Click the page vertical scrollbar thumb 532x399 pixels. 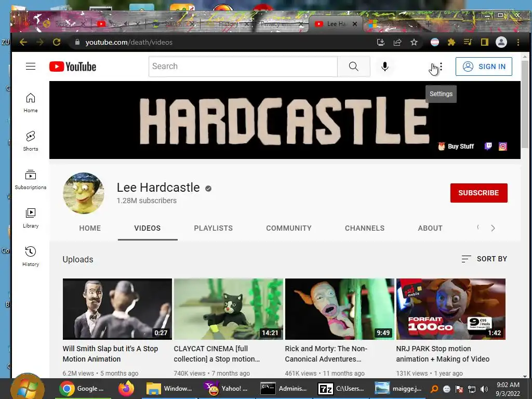tap(525, 103)
